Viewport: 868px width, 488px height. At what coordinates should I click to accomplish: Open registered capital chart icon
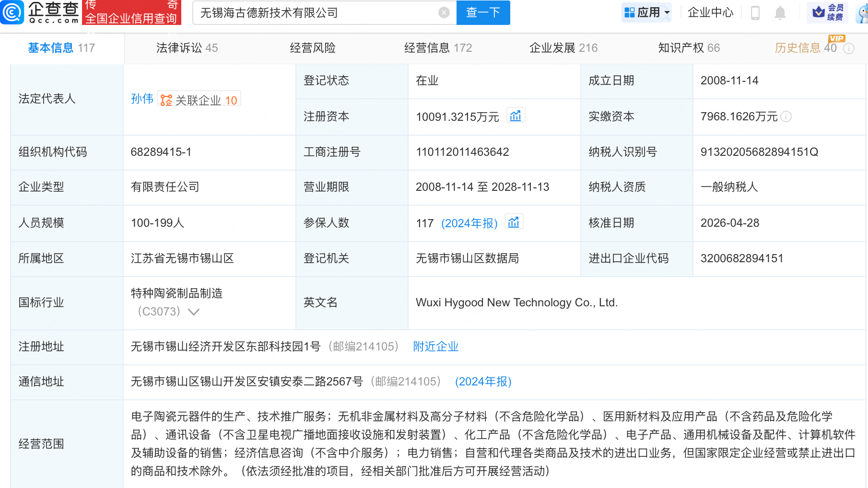tap(516, 116)
